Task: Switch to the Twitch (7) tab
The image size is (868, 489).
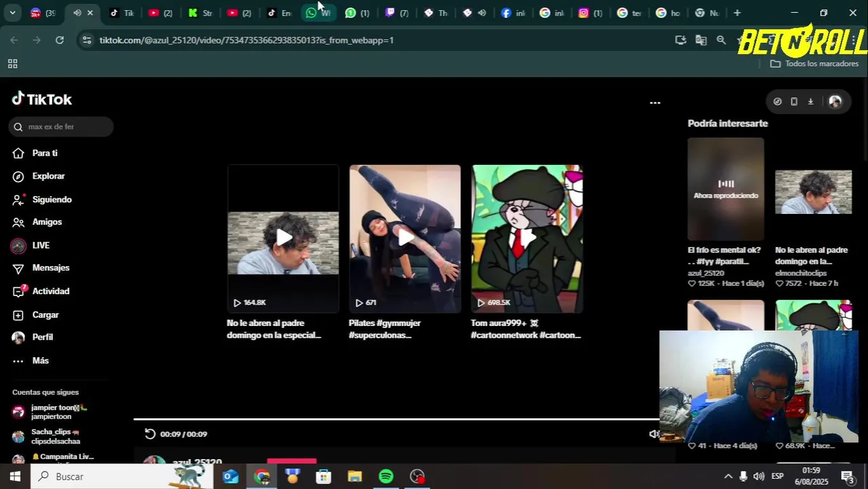Action: 397,13
